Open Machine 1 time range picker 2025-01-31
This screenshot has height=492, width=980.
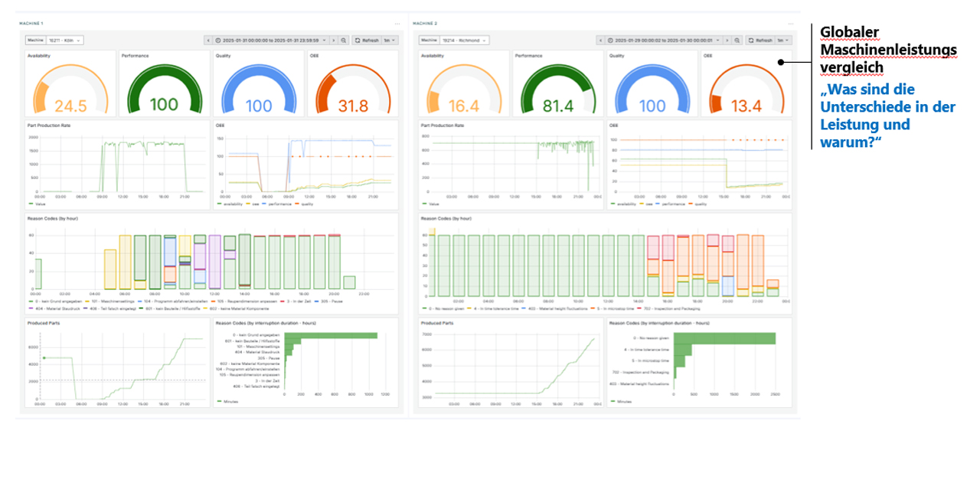[x=270, y=40]
